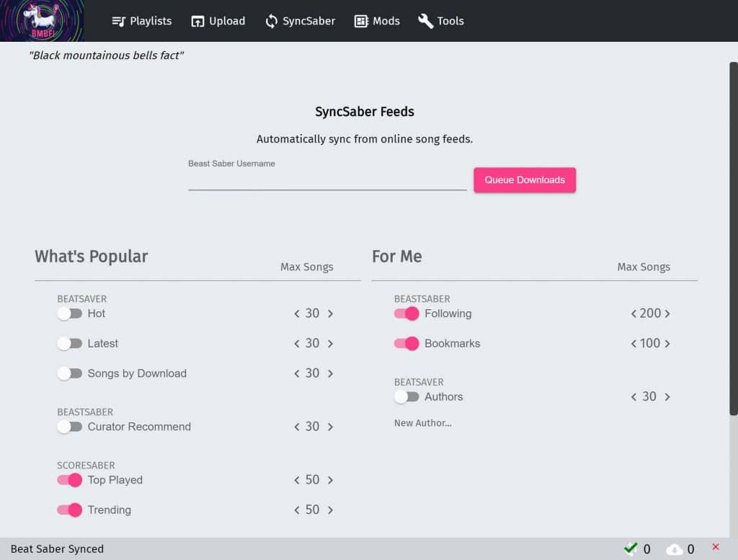This screenshot has width=738, height=560.
Task: Turn off the Trending toggle
Action: click(70, 510)
